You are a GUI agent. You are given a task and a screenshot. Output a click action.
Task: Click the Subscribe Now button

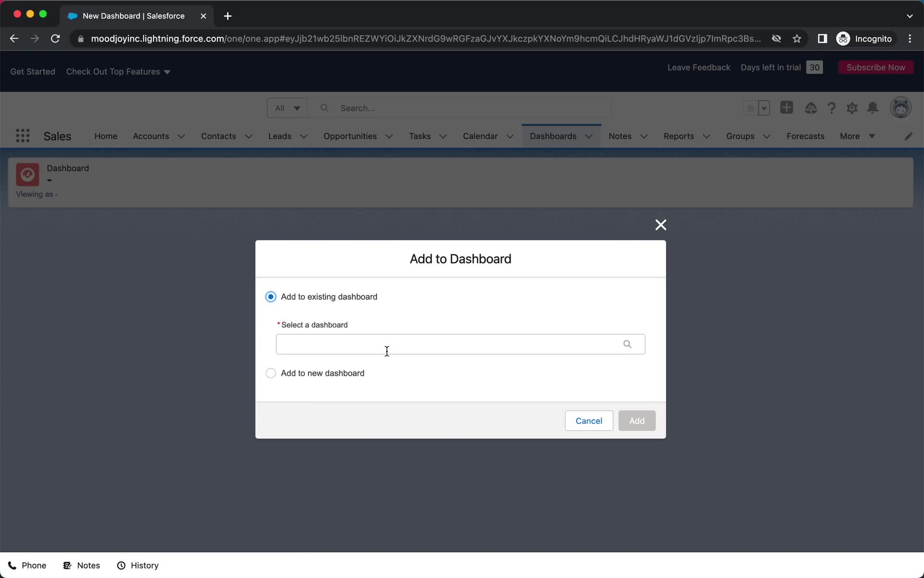(x=875, y=67)
